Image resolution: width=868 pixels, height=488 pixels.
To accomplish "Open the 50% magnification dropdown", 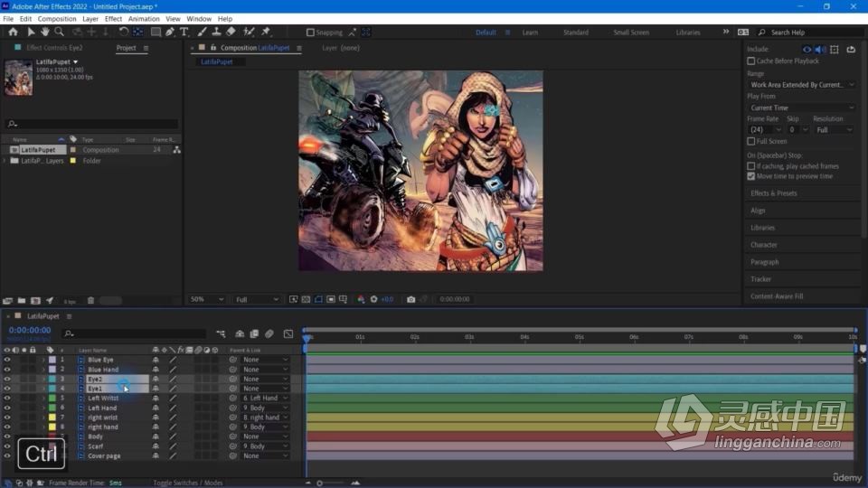I will [x=206, y=299].
